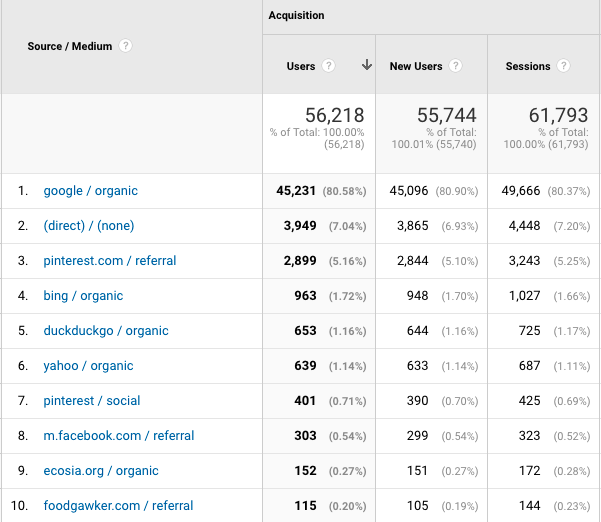Click the (7.20%) sessions percentage

(571, 226)
